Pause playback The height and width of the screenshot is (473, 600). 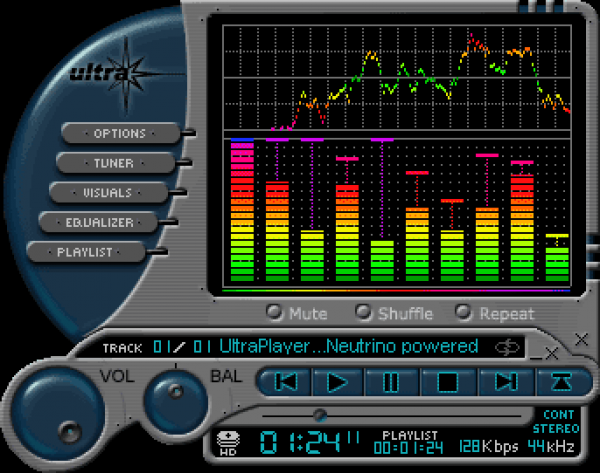(x=391, y=382)
